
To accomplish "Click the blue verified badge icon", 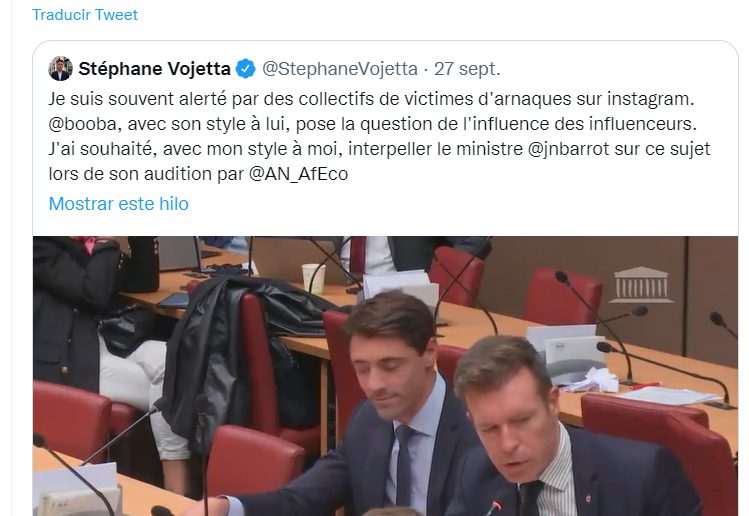I will point(246,69).
